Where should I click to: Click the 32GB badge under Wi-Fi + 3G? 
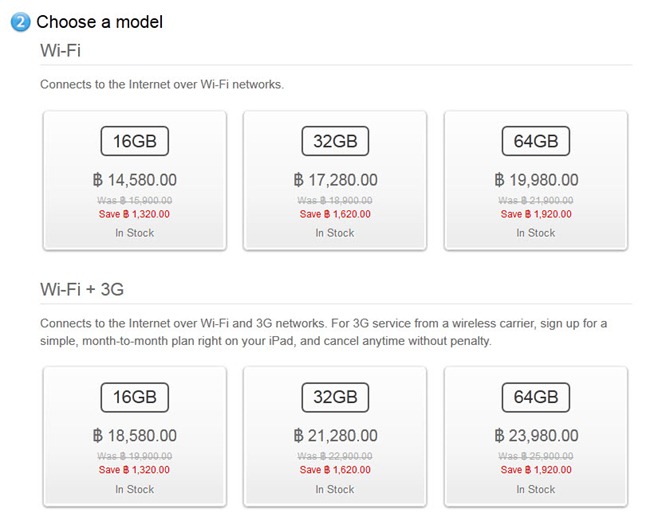[x=335, y=397]
